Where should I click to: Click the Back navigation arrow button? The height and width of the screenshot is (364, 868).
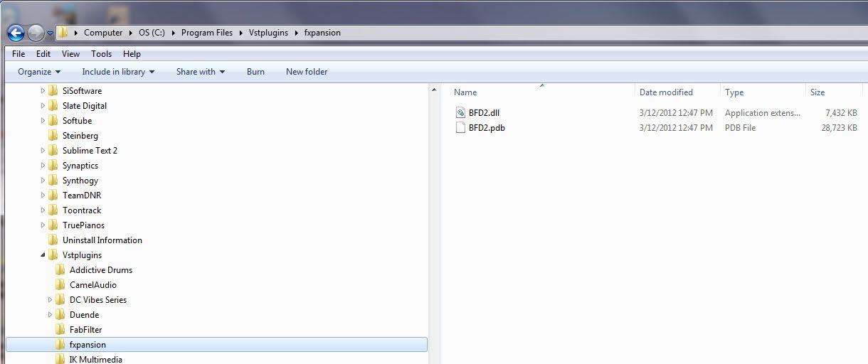16,33
